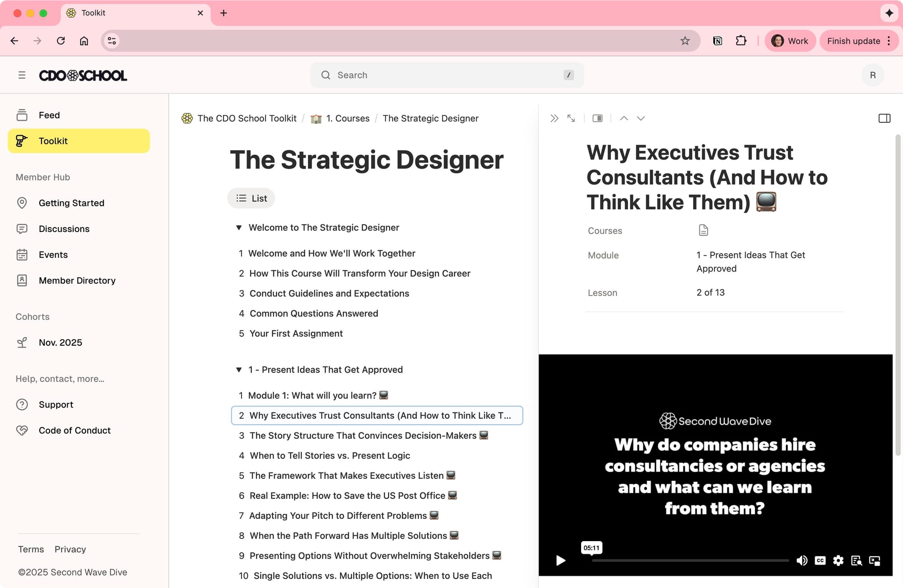
Task: Toggle the right sidebar panel icon
Action: point(884,118)
